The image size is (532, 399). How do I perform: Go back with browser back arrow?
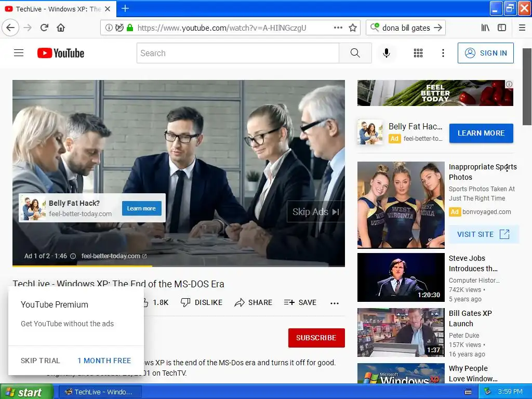10,28
